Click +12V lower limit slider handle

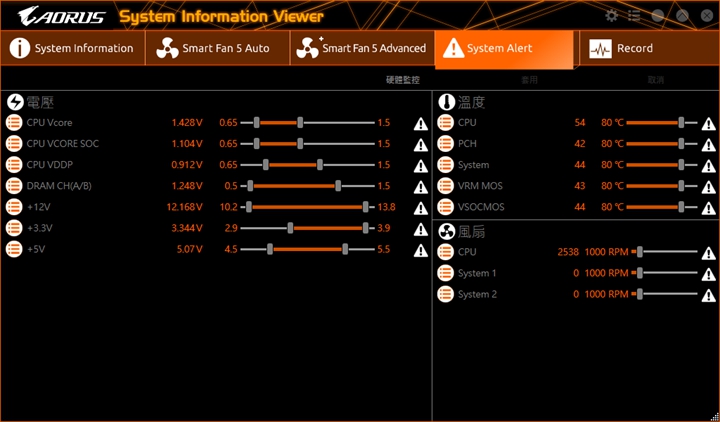pyautogui.click(x=249, y=207)
